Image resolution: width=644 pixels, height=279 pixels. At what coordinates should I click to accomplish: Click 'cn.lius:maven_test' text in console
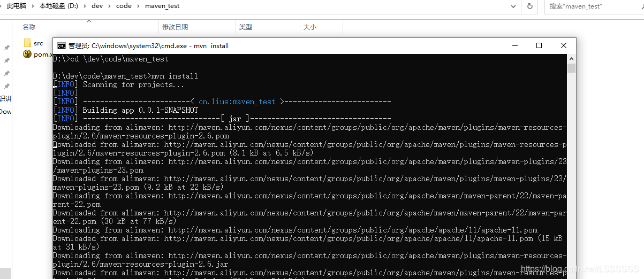(x=237, y=102)
